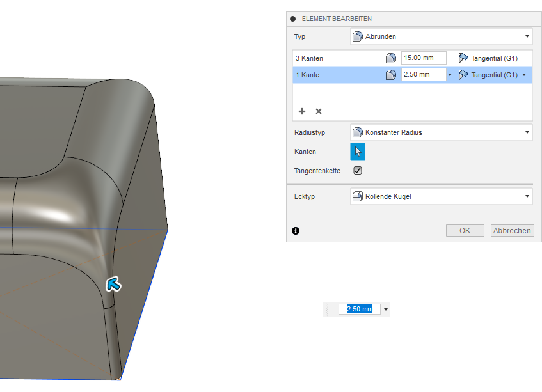
Task: Remove the selected fillet row with the X icon
Action: [x=318, y=111]
